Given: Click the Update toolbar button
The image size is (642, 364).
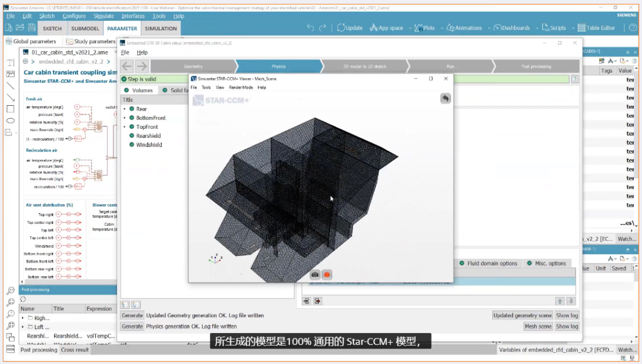Looking at the screenshot, I should coord(350,28).
